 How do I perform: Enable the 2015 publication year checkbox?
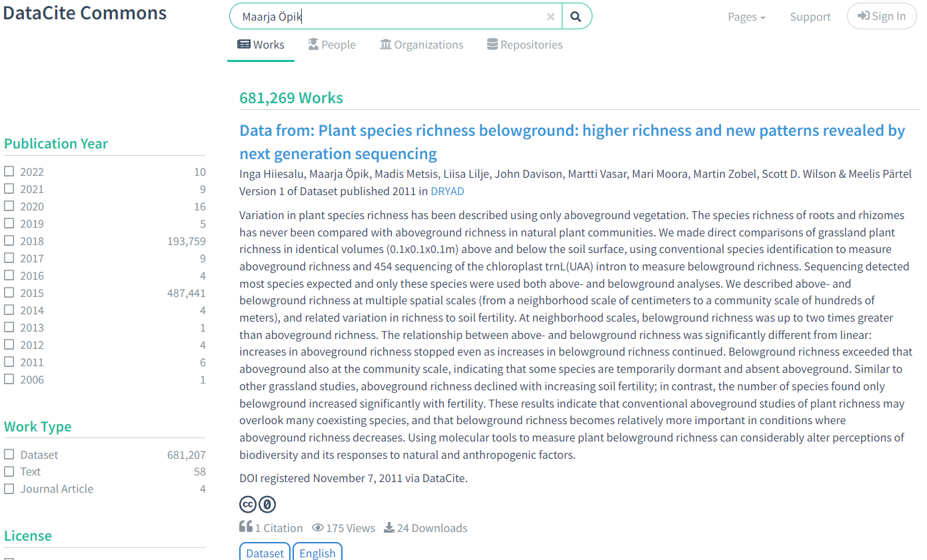9,293
